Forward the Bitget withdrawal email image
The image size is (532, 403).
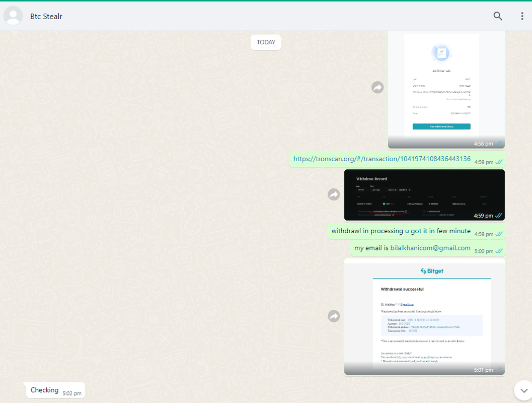[334, 316]
